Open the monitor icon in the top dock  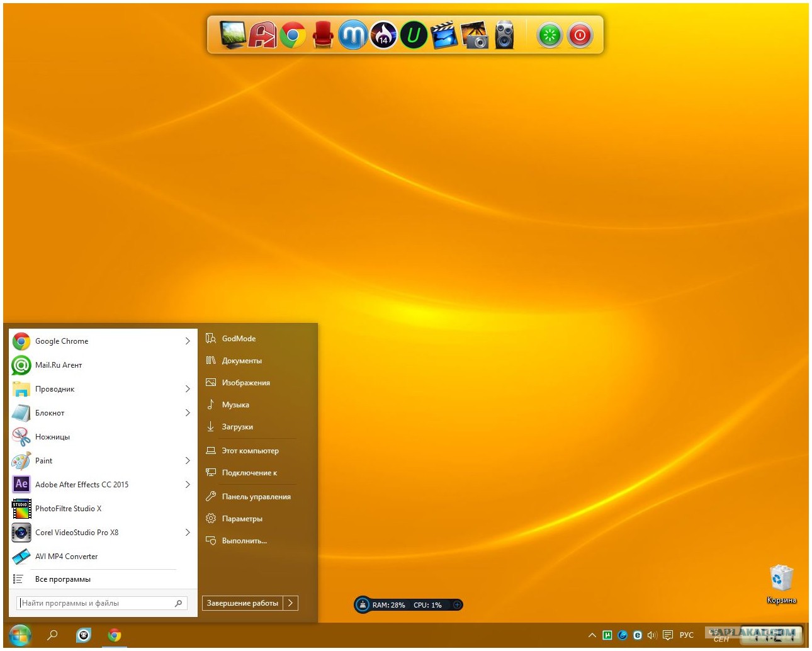click(x=232, y=35)
